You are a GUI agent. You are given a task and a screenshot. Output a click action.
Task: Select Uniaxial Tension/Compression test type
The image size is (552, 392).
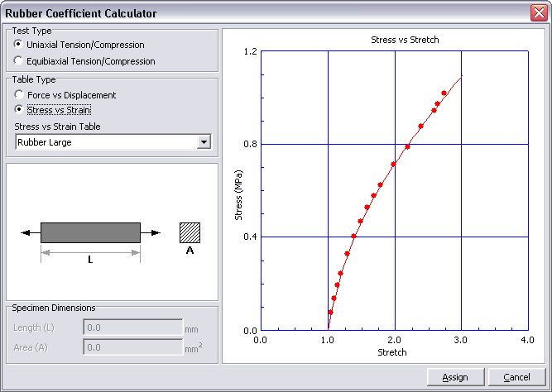19,45
